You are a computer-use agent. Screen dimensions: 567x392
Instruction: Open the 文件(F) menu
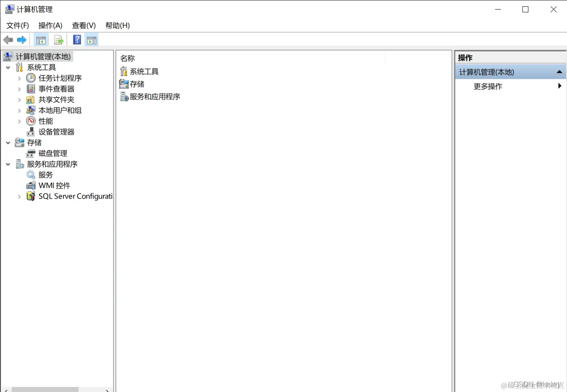coord(18,25)
